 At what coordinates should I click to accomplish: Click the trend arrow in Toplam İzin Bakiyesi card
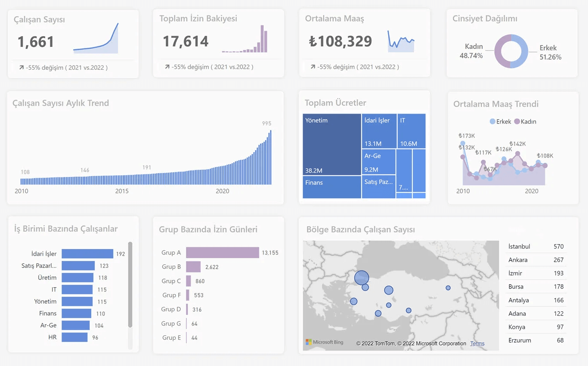tap(167, 67)
